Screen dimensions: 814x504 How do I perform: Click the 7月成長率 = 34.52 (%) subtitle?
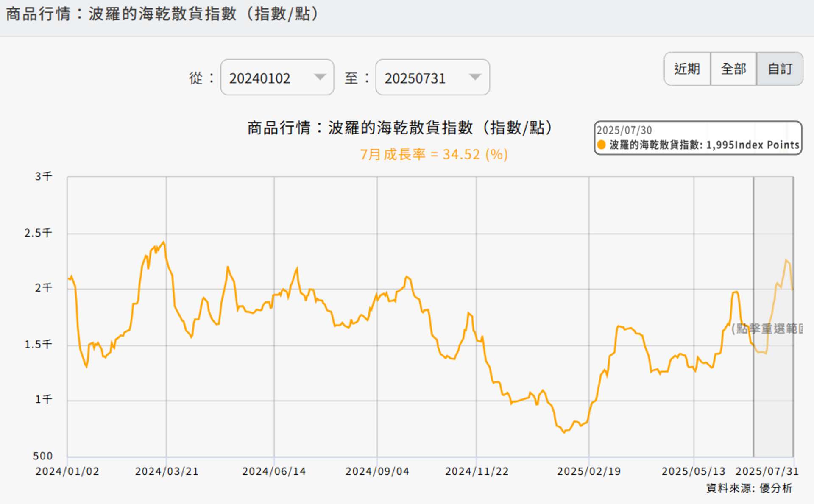pyautogui.click(x=434, y=154)
